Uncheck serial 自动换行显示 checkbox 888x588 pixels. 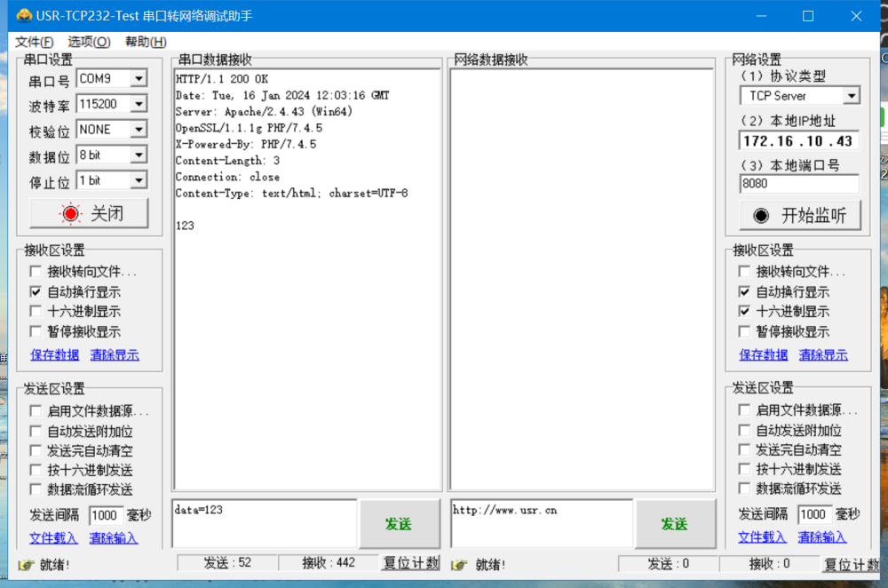coord(36,291)
